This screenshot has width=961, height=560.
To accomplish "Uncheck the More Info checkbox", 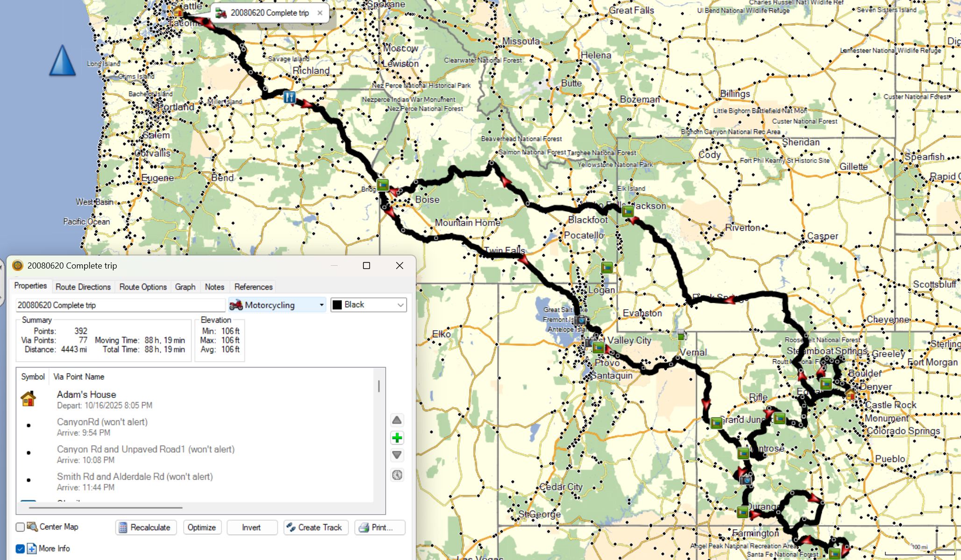I will (20, 548).
